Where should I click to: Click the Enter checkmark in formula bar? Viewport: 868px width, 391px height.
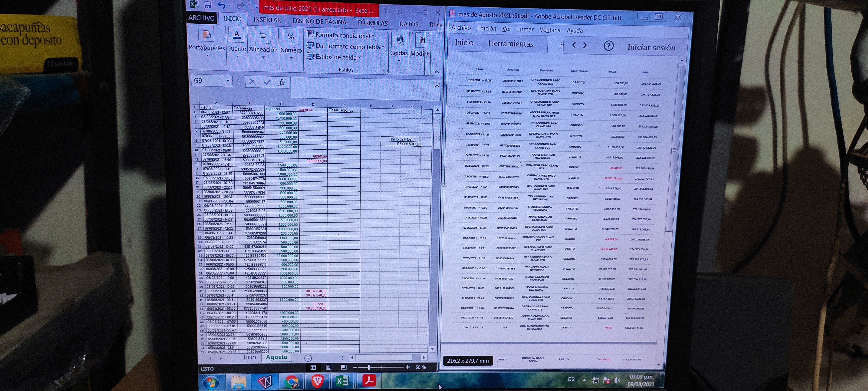[267, 82]
